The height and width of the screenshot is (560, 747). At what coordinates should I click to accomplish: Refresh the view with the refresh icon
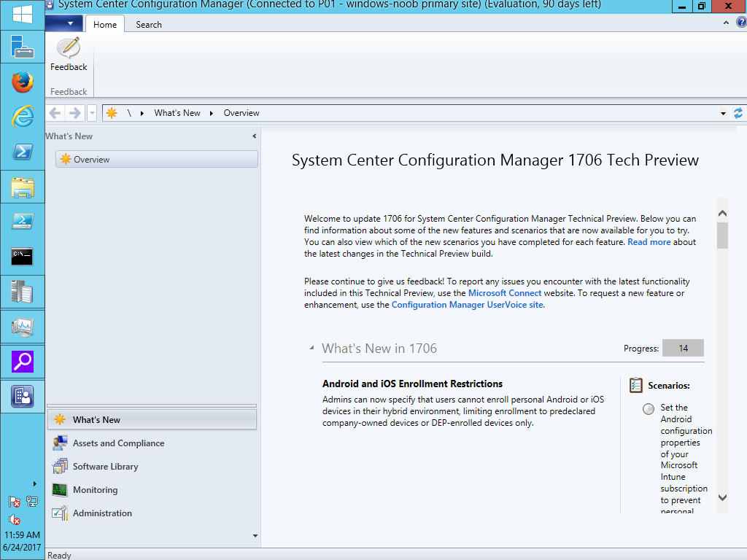[x=738, y=113]
